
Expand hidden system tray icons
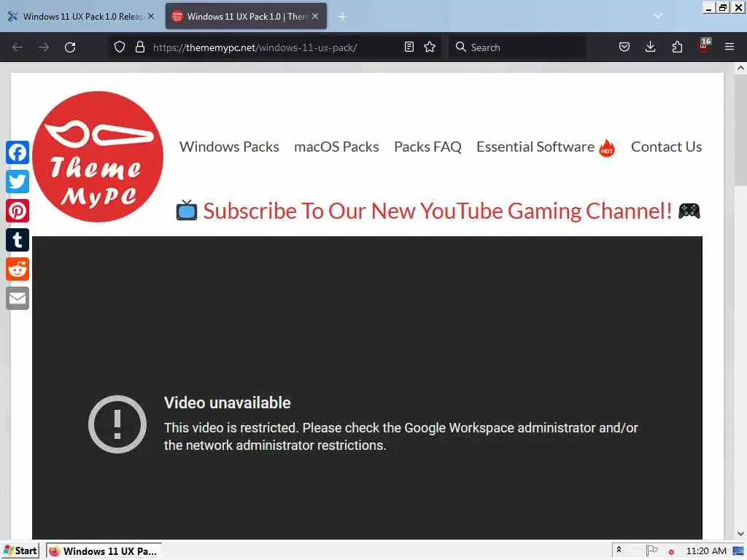click(x=619, y=550)
